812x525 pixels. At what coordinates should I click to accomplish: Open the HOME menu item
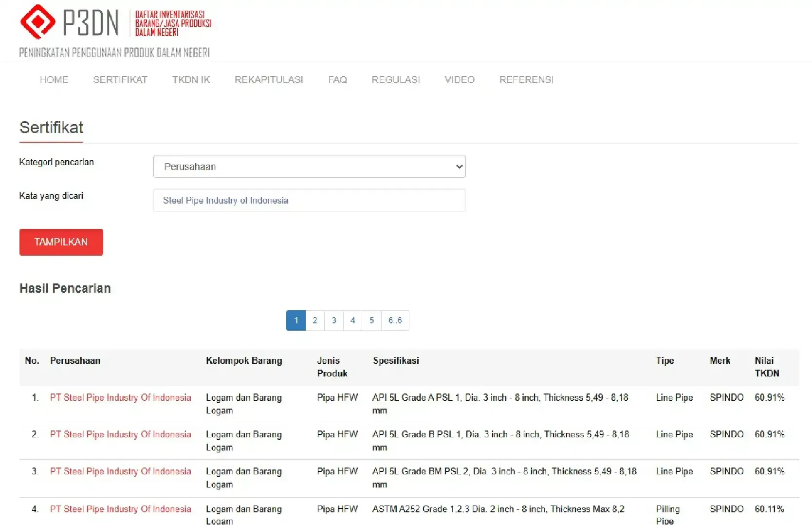click(x=54, y=79)
